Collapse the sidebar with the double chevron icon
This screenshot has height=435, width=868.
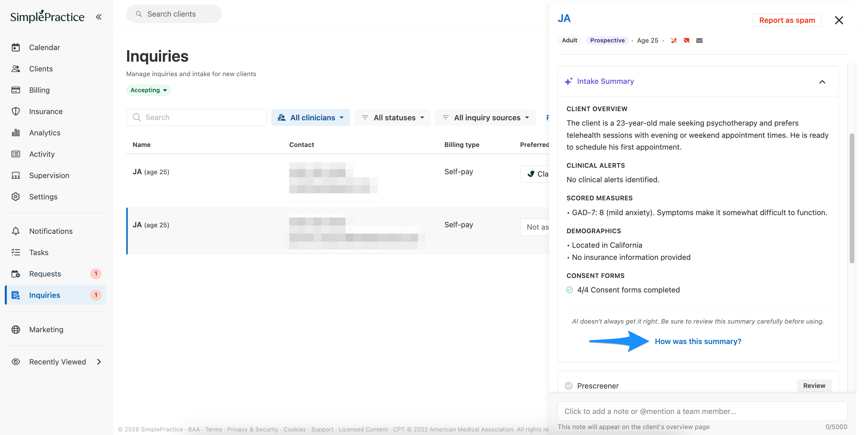[98, 17]
